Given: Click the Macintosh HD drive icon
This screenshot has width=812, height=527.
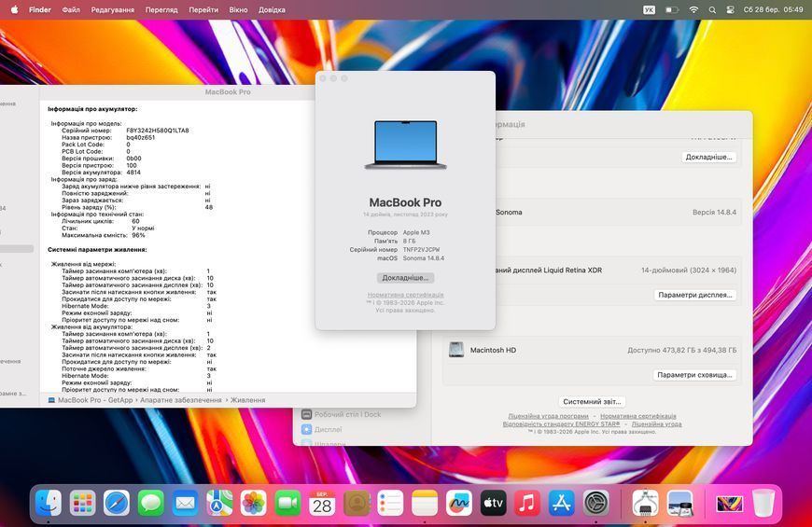Looking at the screenshot, I should 456,350.
